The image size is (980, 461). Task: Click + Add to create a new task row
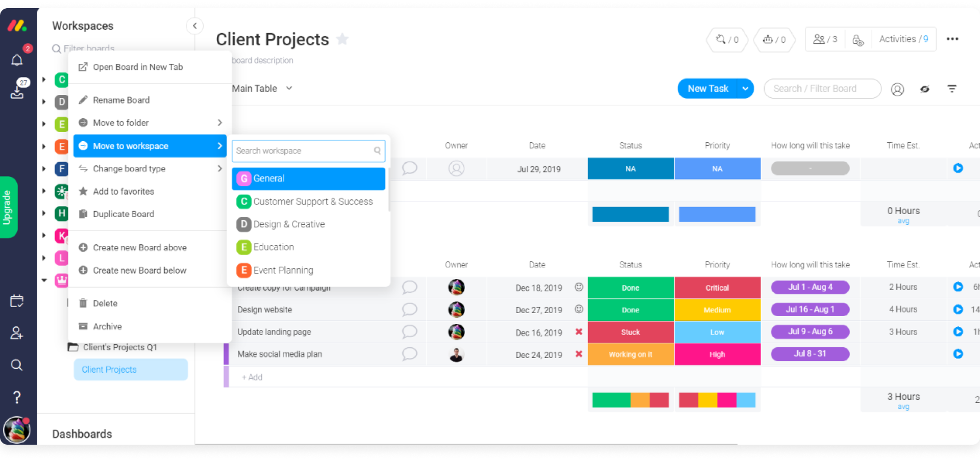coord(252,377)
